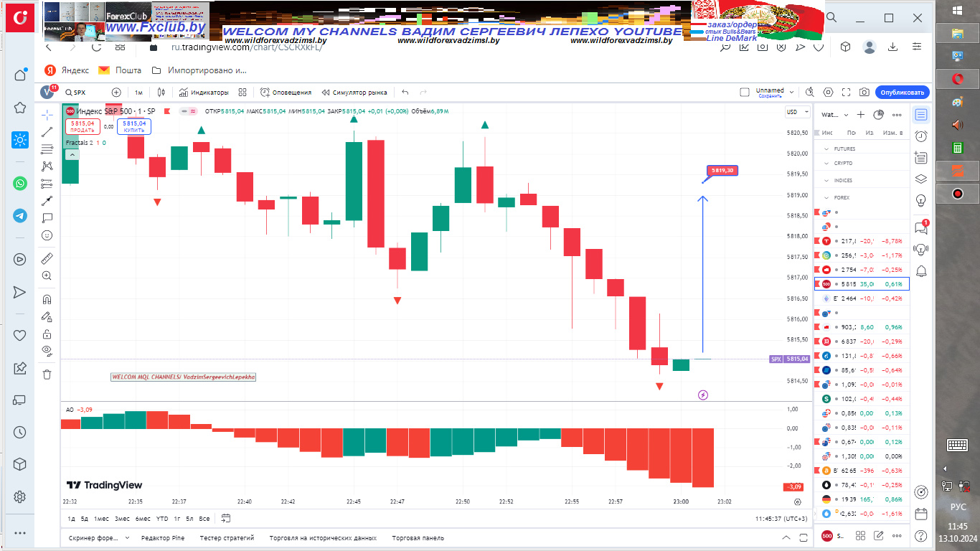This screenshot has width=980, height=551.
Task: Start the Симулятор рынка bar replay
Action: 354,93
